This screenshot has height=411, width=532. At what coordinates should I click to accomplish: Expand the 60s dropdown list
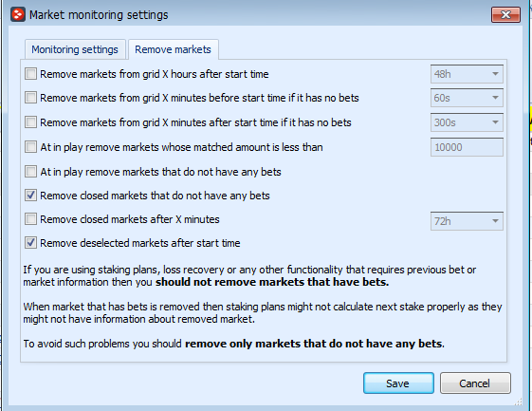tap(467, 98)
